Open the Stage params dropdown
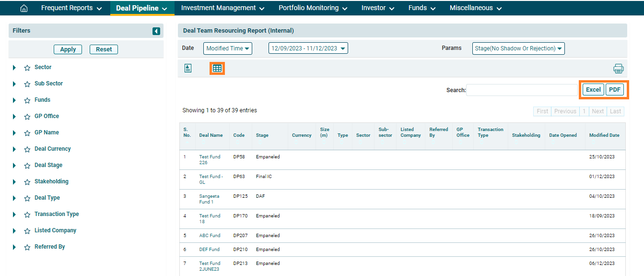 coord(518,48)
